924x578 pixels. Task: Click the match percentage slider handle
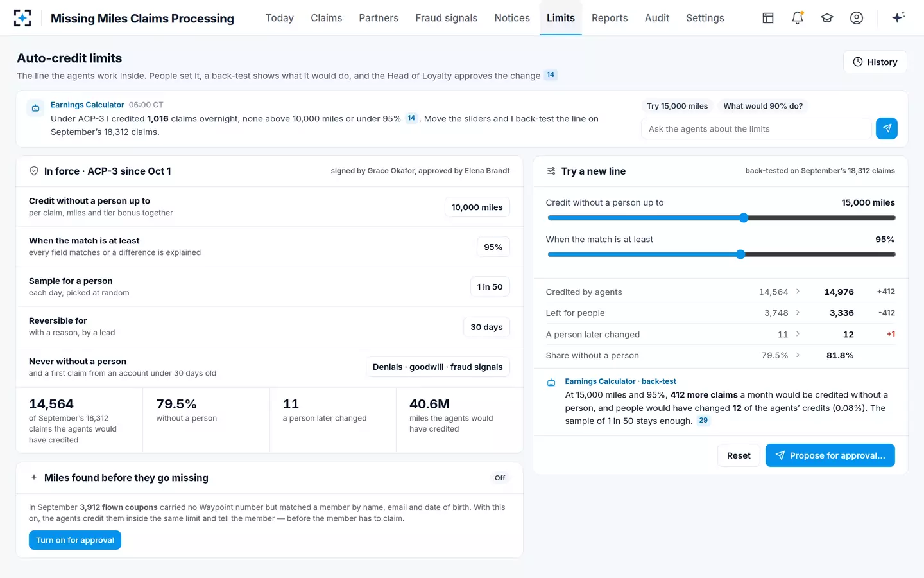pos(740,254)
